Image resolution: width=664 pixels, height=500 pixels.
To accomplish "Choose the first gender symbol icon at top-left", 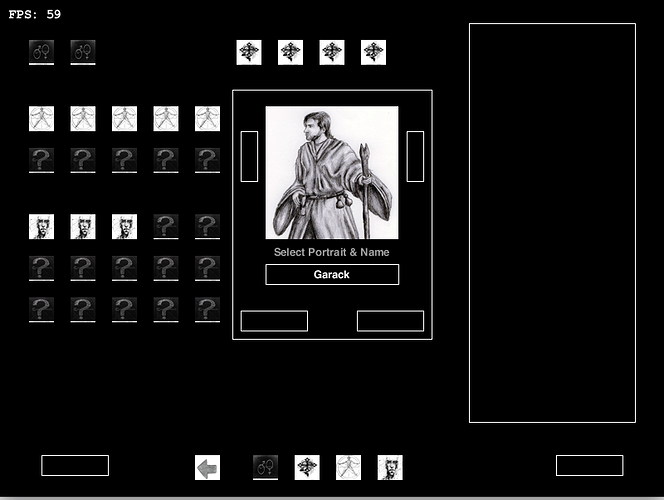I will click(42, 52).
